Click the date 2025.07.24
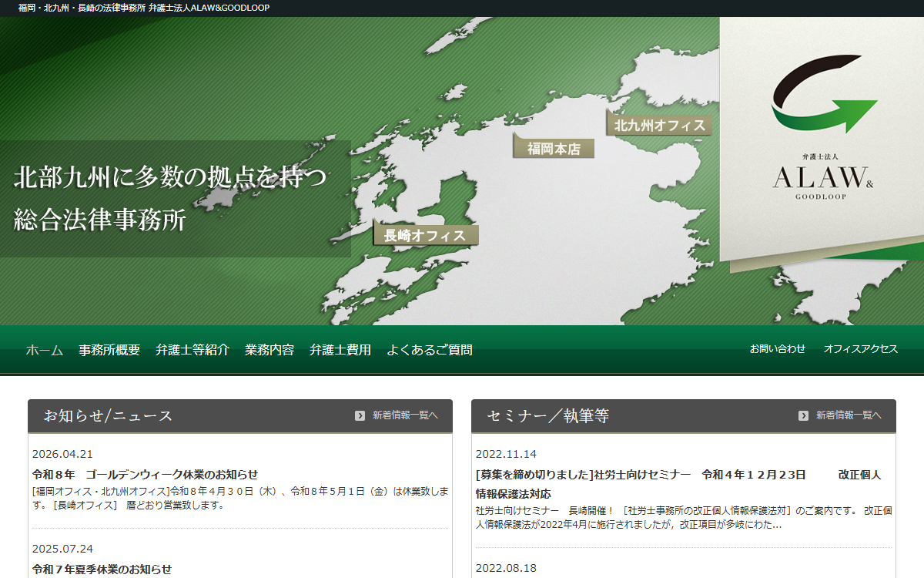 tap(62, 549)
